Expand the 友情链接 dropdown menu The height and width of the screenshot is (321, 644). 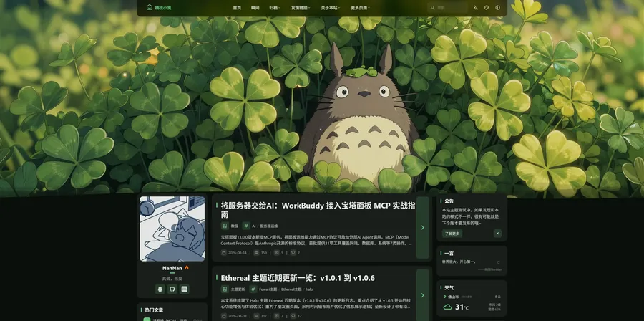click(x=301, y=8)
